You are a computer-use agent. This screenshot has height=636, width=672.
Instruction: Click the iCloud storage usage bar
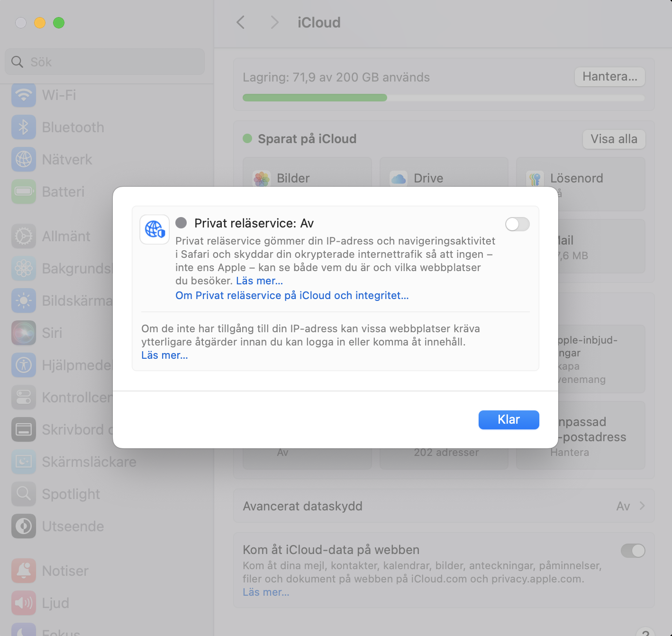444,98
